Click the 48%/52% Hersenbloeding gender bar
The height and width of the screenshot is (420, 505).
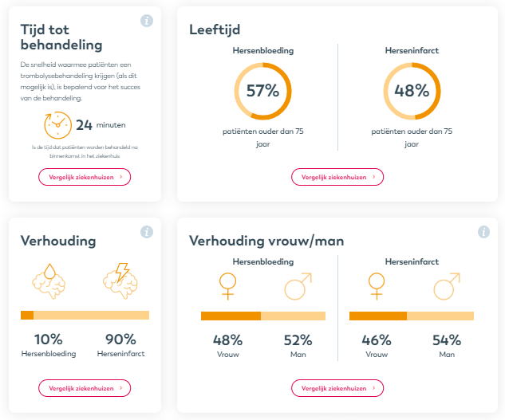263,316
